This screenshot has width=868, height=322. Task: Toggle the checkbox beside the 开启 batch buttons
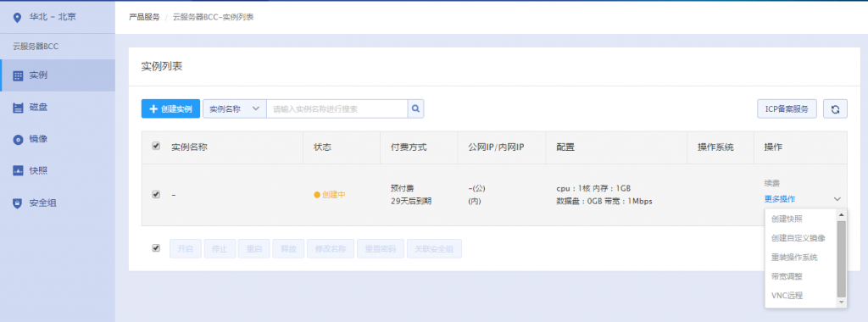click(156, 248)
